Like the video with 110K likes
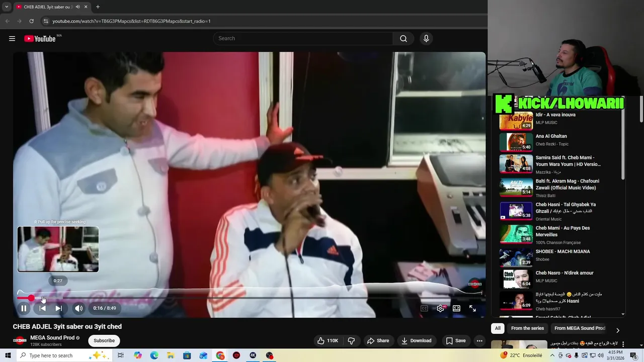 point(328,340)
